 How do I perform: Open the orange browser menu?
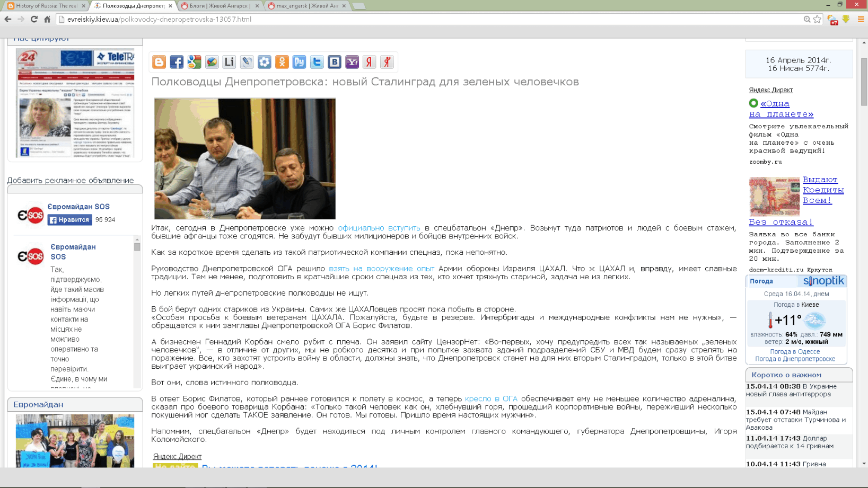click(x=860, y=19)
